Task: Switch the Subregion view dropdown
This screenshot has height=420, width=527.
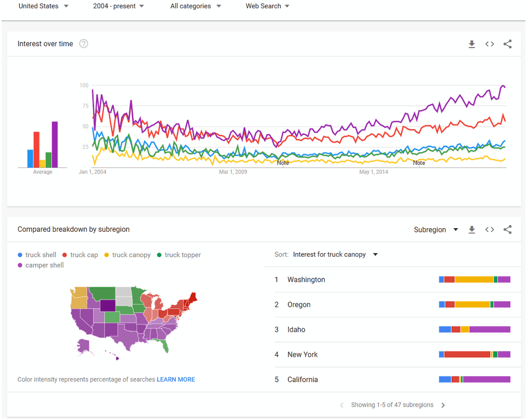Action: tap(436, 230)
